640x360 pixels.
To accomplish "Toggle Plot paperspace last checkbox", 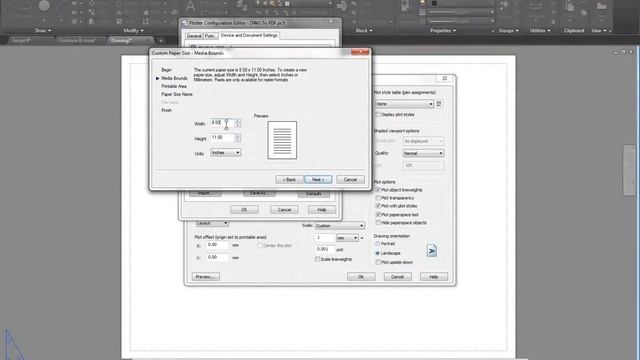I will coord(378,214).
